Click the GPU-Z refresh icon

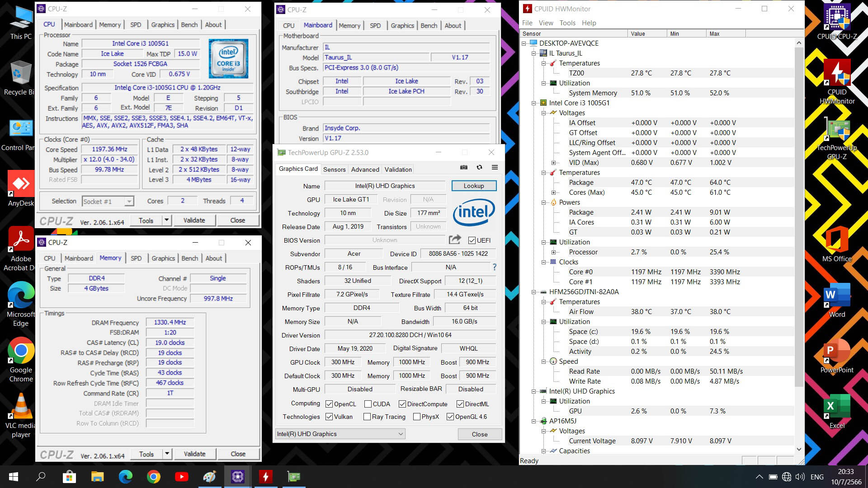point(479,167)
